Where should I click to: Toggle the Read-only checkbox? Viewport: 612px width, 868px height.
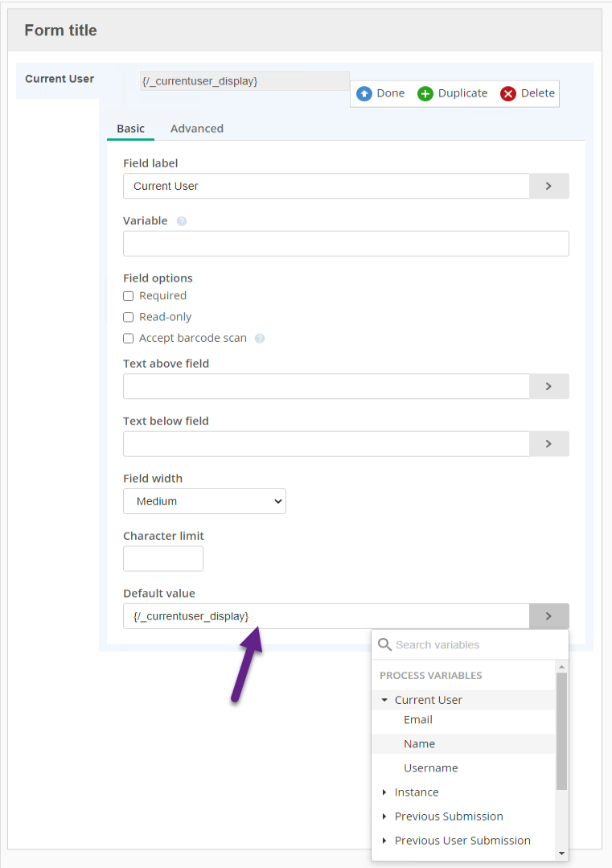[129, 317]
